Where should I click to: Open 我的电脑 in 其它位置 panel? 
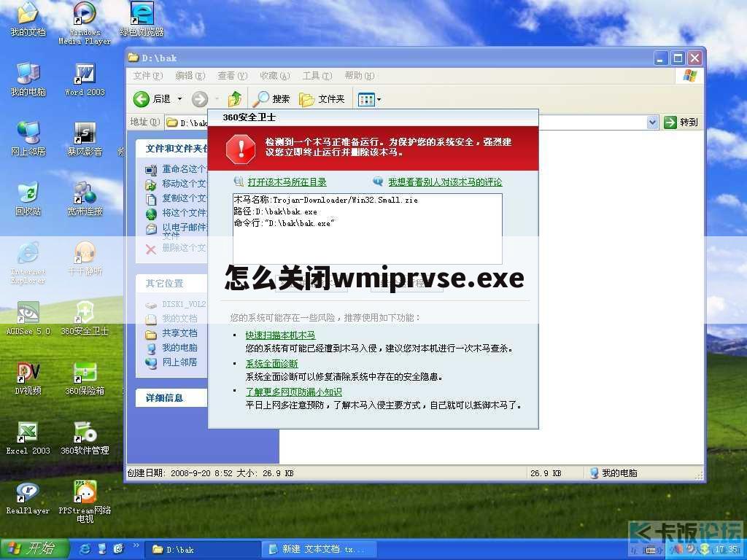pos(171,348)
